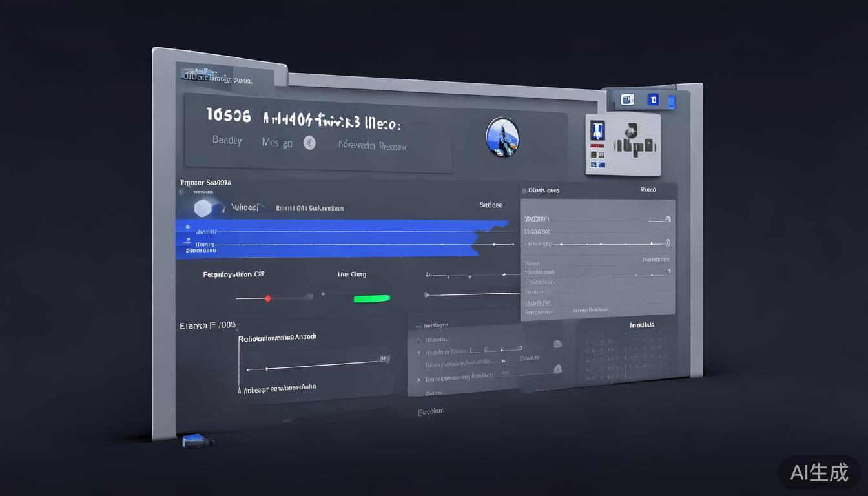
Task: Toggle the lower round knob in bottom list panel
Action: [x=557, y=369]
